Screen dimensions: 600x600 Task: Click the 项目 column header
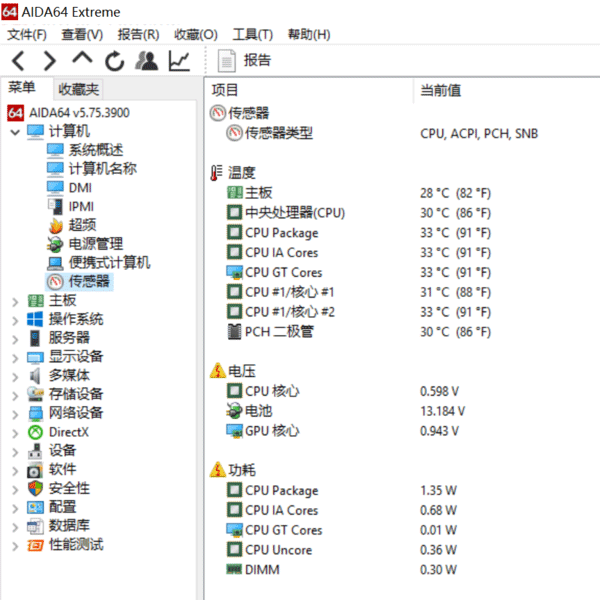click(x=225, y=90)
